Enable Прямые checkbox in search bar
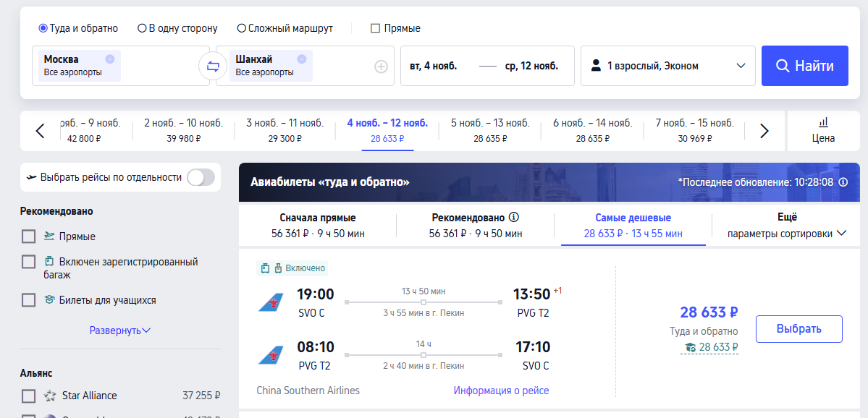 pos(375,28)
